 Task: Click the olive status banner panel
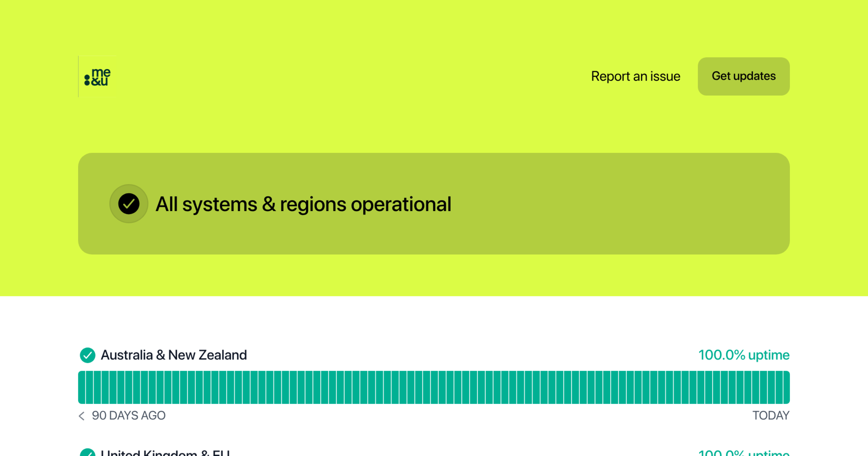434,204
